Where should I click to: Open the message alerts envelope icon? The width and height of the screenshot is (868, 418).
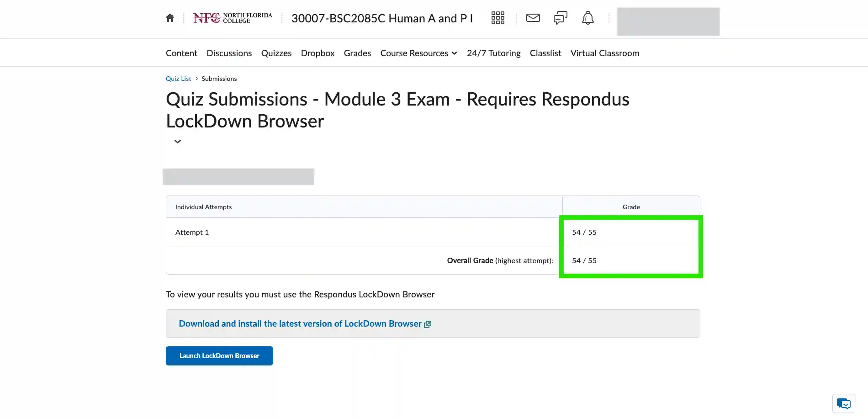[x=533, y=18]
